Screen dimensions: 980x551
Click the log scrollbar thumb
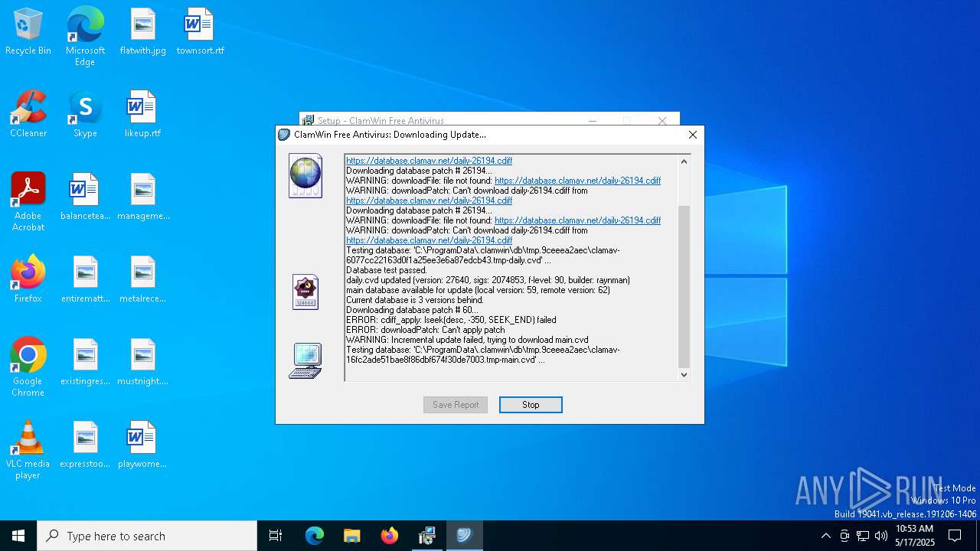click(684, 287)
